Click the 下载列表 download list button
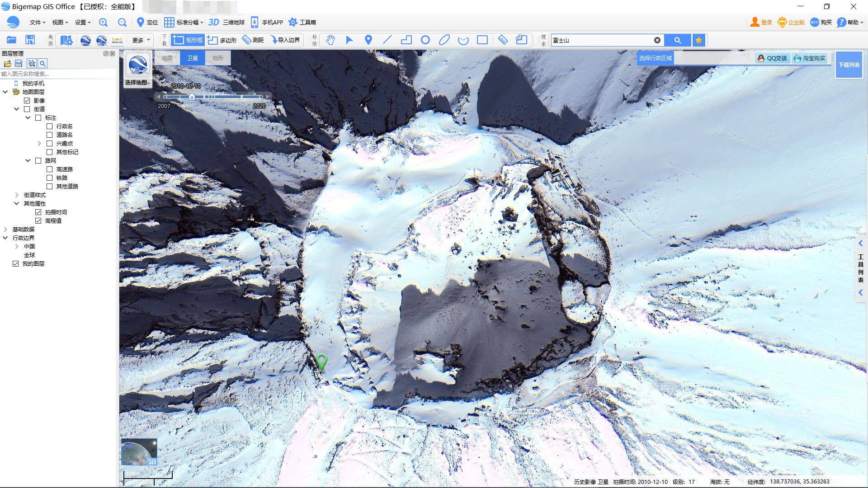This screenshot has height=488, width=868. tap(849, 65)
